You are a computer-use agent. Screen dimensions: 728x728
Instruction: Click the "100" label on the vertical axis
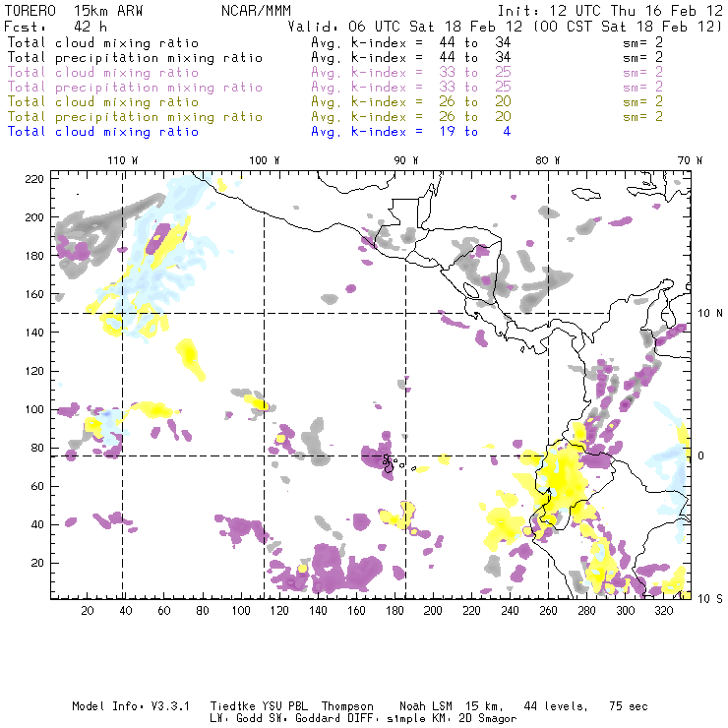(34, 409)
